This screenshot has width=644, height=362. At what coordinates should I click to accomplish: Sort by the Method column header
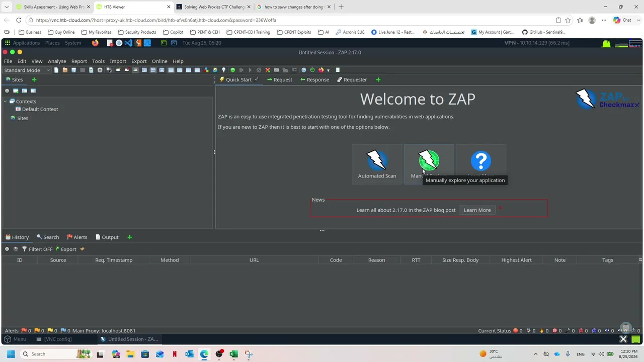coord(170,260)
